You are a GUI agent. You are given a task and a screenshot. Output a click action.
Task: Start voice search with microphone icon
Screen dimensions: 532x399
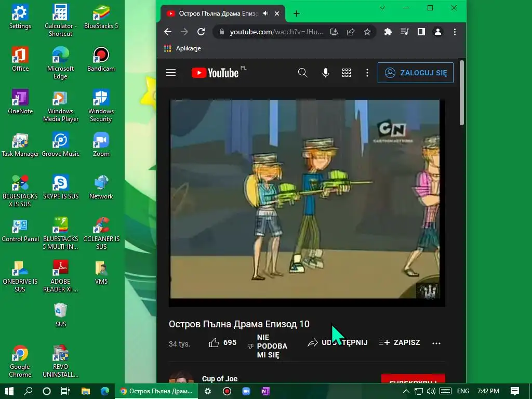click(325, 73)
